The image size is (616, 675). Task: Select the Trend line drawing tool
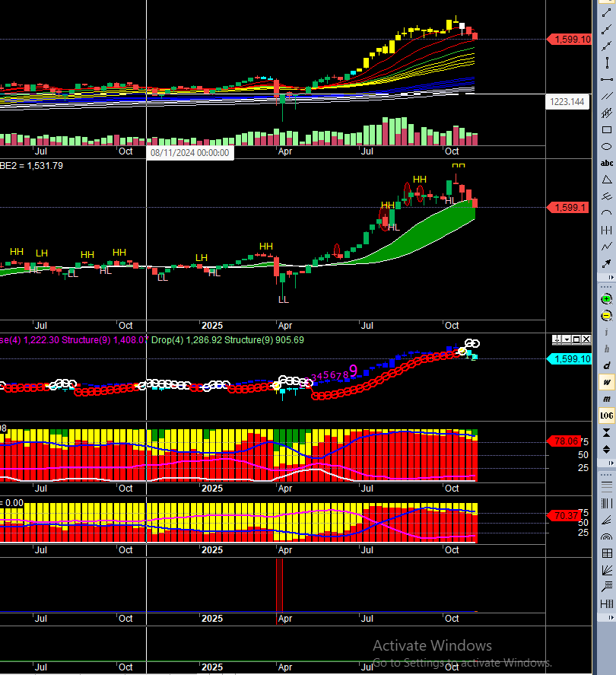point(607,13)
